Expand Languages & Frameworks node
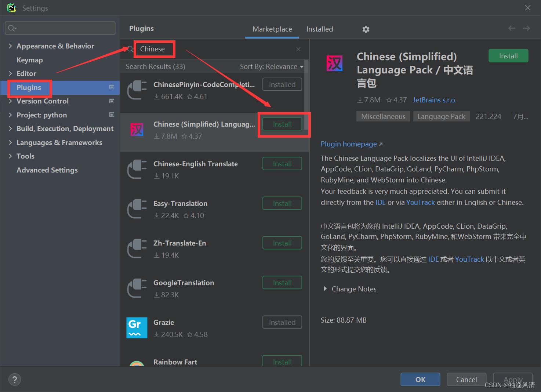Image resolution: width=541 pixels, height=392 pixels. [10, 142]
